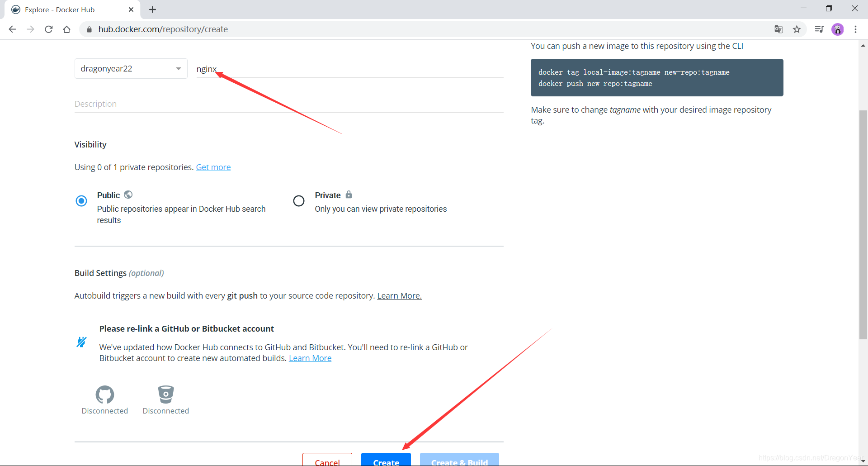Open the translate page icon

coord(778,29)
